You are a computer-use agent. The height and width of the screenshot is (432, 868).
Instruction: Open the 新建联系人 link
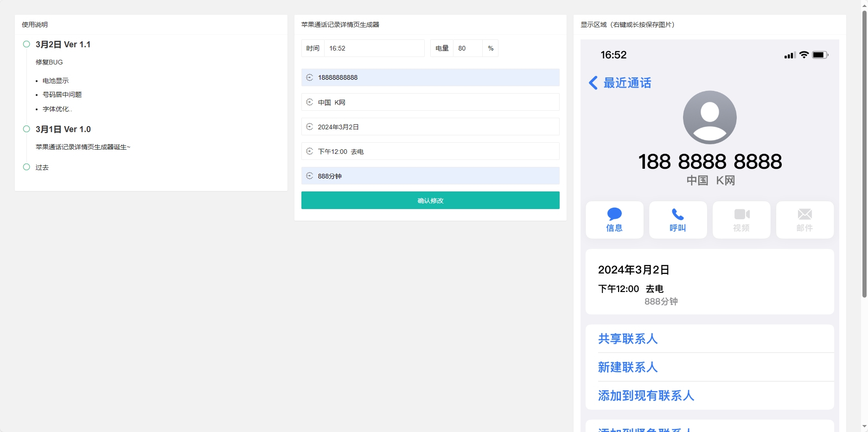[628, 367]
